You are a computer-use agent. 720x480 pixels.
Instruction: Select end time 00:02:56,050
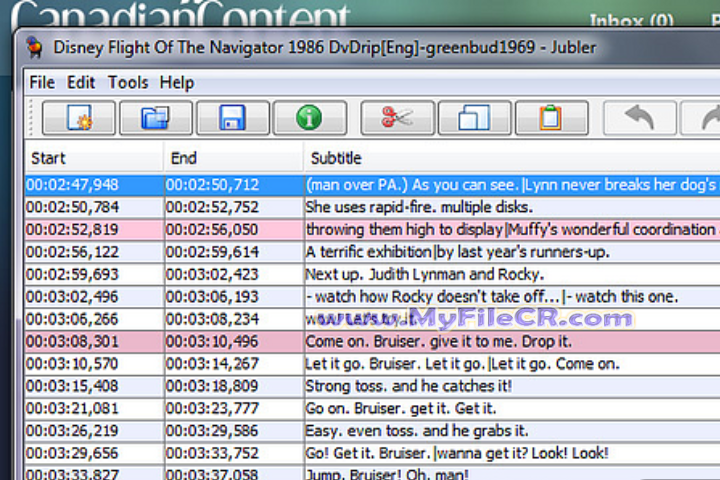point(212,229)
